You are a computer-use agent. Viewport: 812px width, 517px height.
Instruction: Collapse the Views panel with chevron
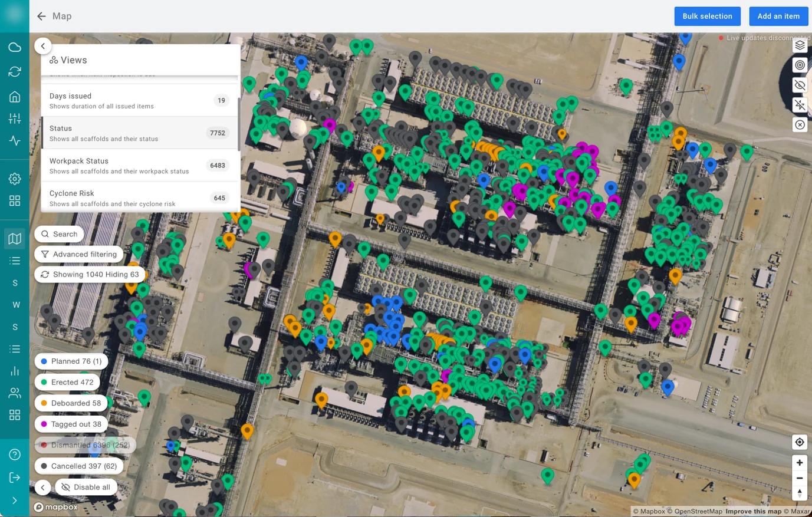[43, 46]
